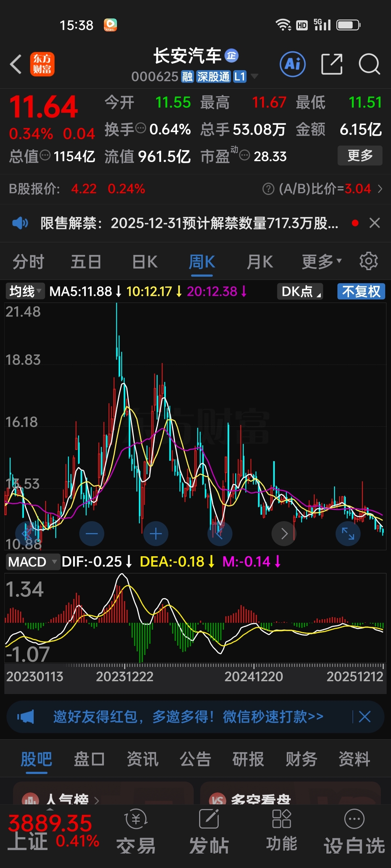Switch to 五日 chart tab
Image resolution: width=391 pixels, height=868 pixels.
(86, 262)
